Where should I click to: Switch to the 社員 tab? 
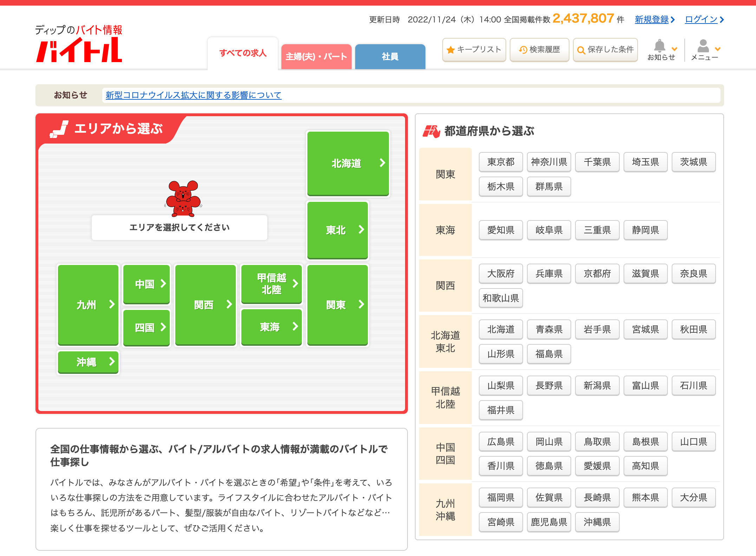[x=390, y=57]
